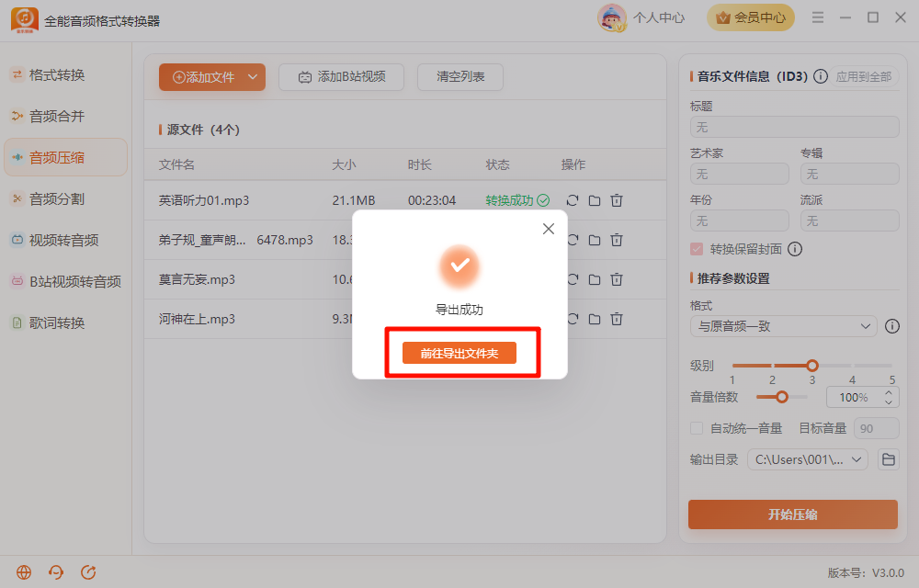The image size is (919, 588).
Task: Open folder icon for 河神在上.mp3
Action: coord(595,319)
